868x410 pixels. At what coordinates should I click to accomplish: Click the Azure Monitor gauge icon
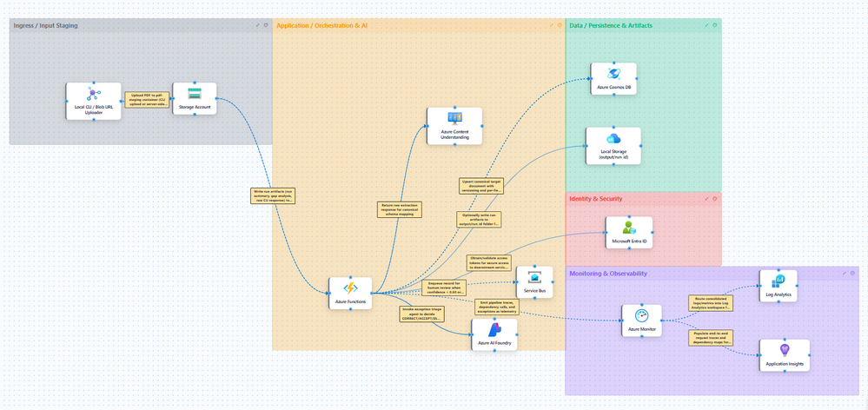click(x=641, y=315)
